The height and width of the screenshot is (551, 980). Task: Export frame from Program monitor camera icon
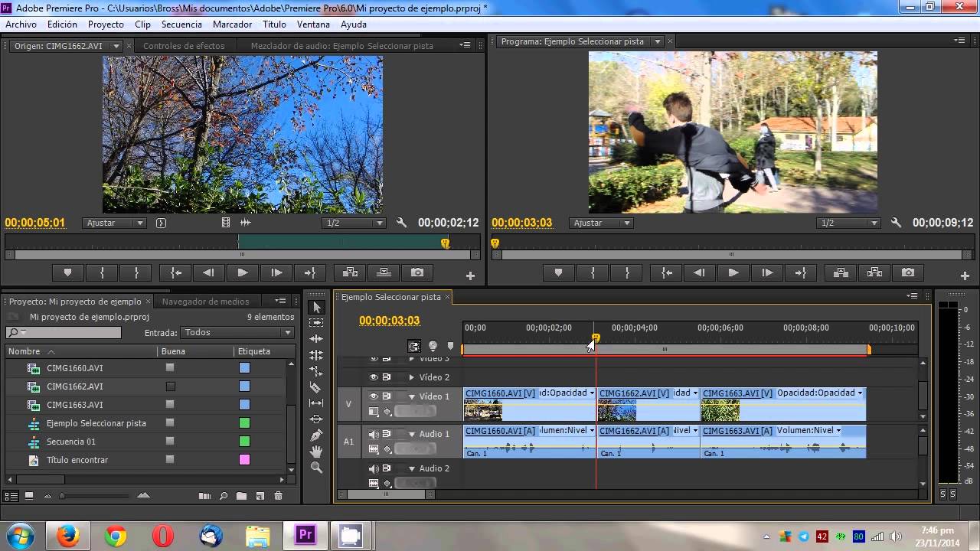(908, 272)
